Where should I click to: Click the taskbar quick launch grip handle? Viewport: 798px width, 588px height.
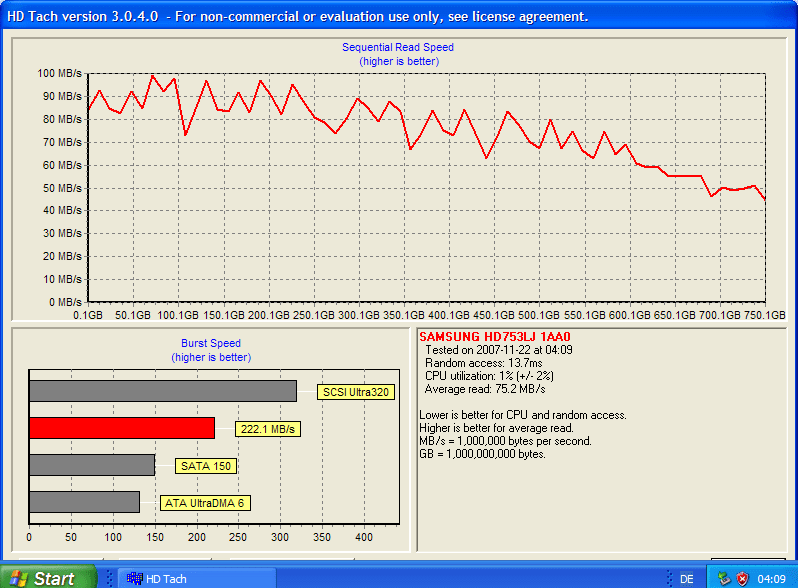pyautogui.click(x=109, y=578)
